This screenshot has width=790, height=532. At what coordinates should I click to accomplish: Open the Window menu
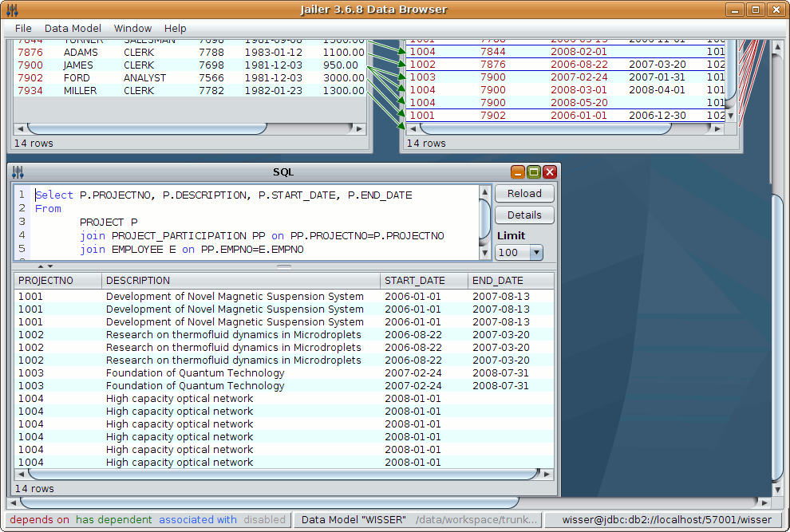point(132,28)
